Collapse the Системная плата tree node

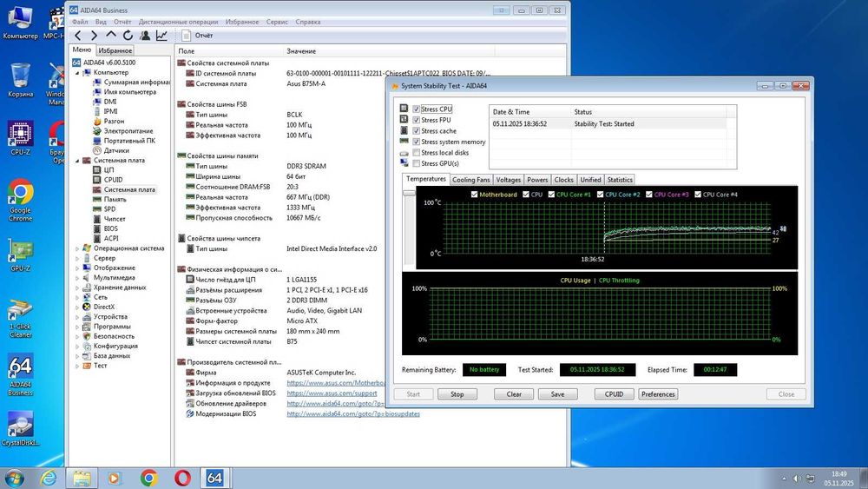[77, 161]
